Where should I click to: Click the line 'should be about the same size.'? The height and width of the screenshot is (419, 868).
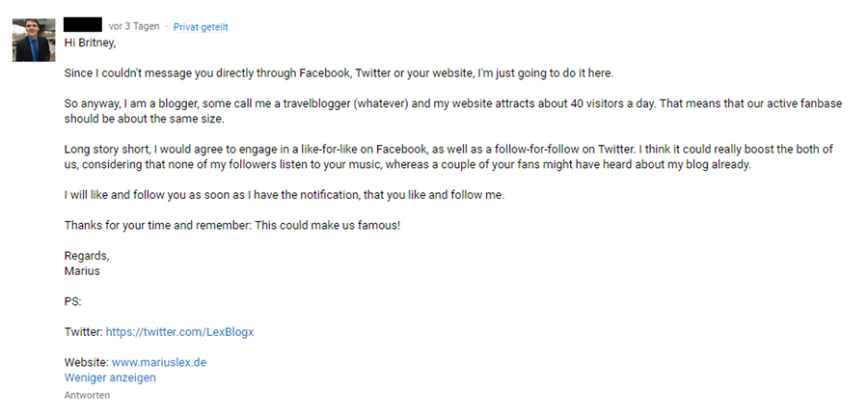(144, 119)
